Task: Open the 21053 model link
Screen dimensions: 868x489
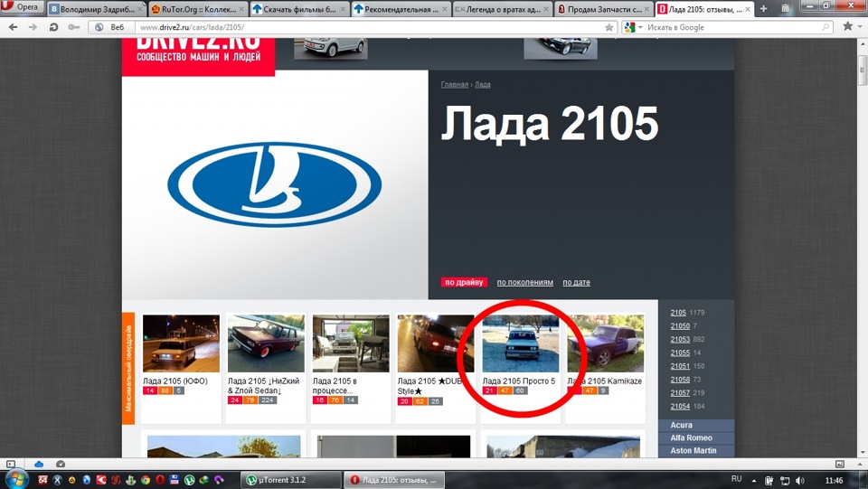Action: (680, 339)
